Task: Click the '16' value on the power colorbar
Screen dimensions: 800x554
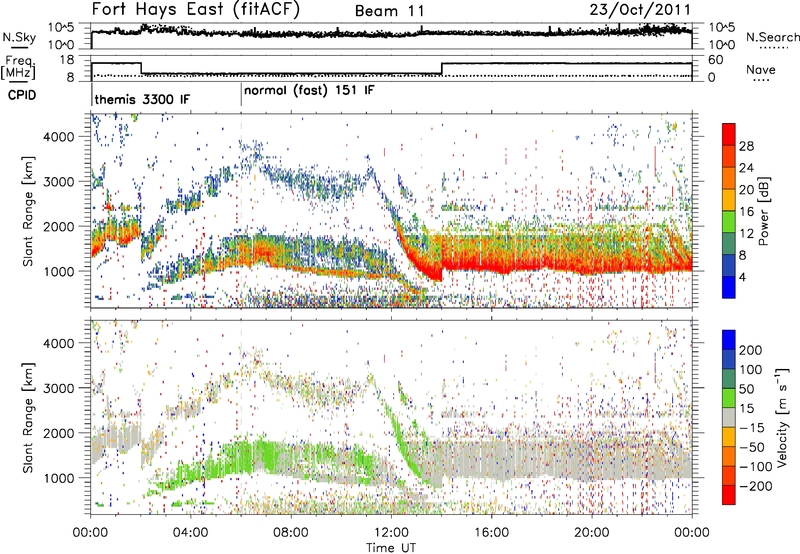Action: (746, 212)
